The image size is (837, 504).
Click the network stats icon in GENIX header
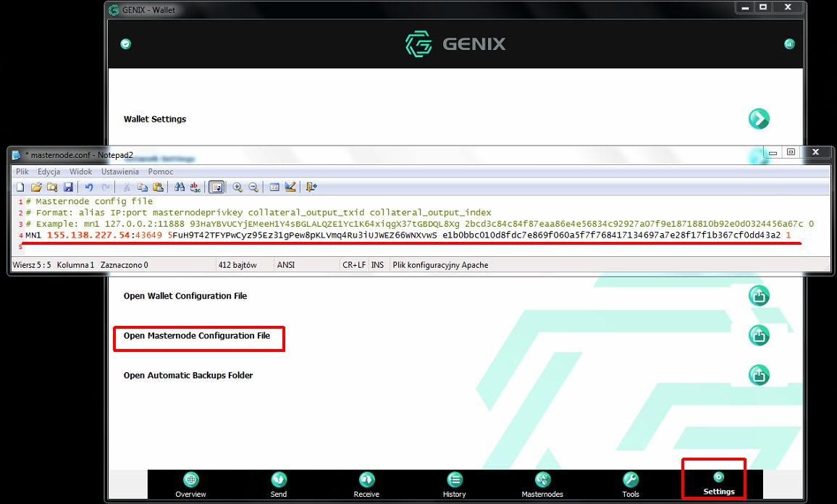coord(789,43)
